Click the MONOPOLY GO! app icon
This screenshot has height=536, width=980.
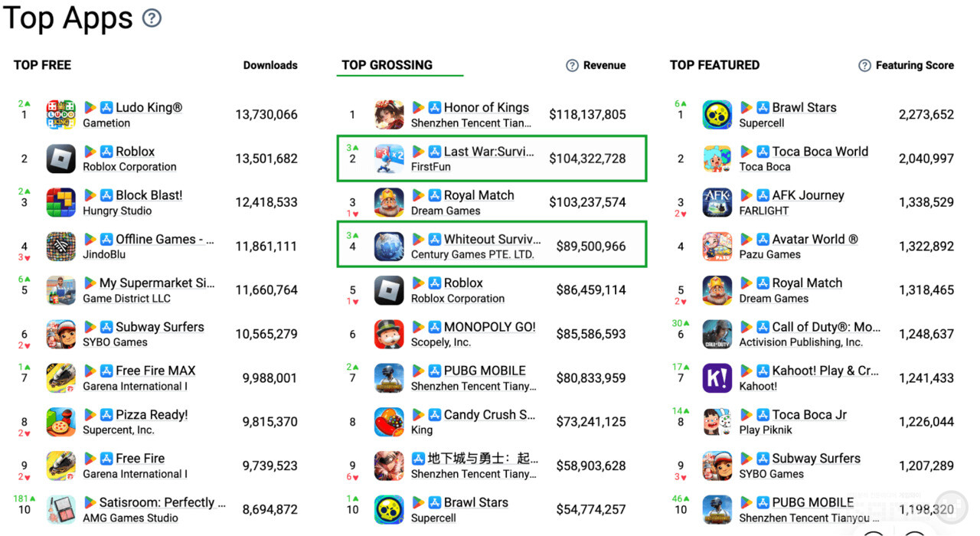tap(389, 334)
